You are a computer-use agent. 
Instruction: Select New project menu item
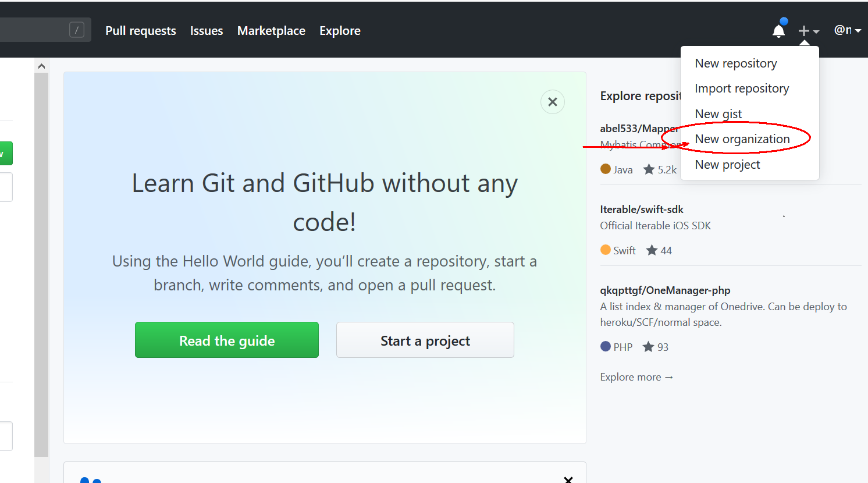727,164
